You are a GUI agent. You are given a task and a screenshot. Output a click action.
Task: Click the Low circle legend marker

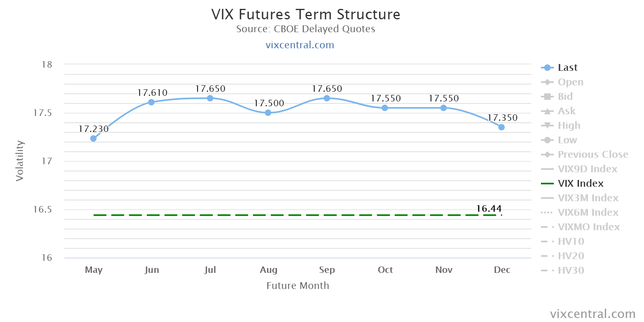[x=547, y=140]
